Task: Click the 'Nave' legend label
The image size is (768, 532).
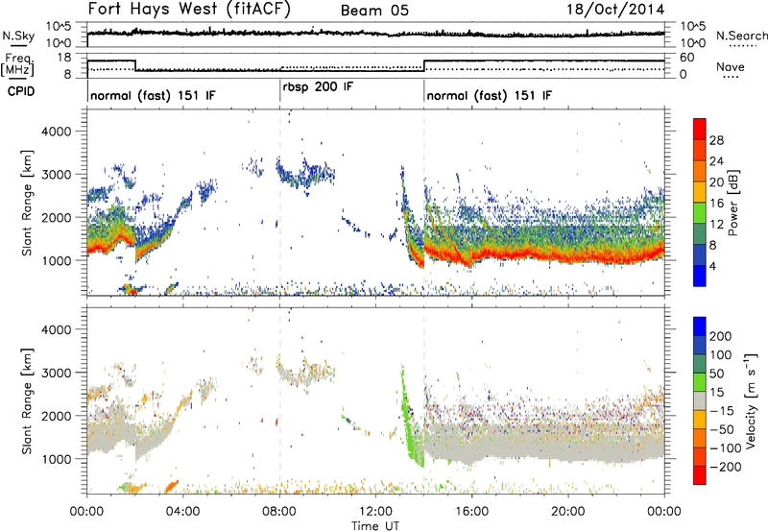Action: 731,66
